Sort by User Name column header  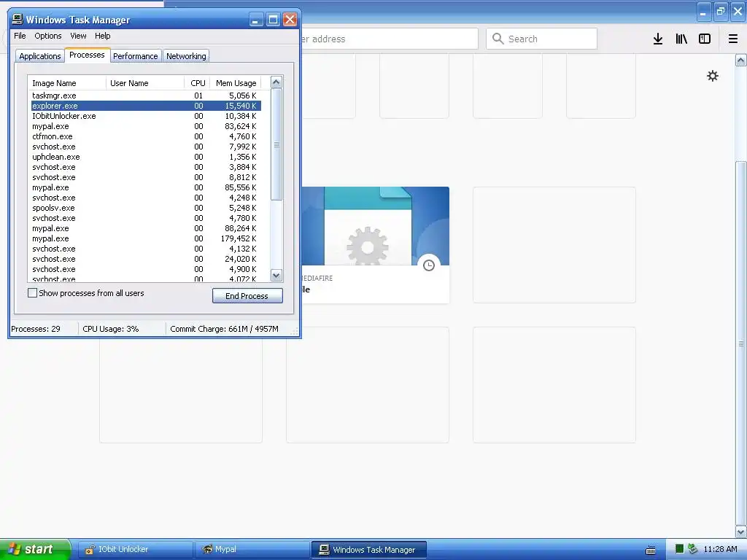point(145,83)
